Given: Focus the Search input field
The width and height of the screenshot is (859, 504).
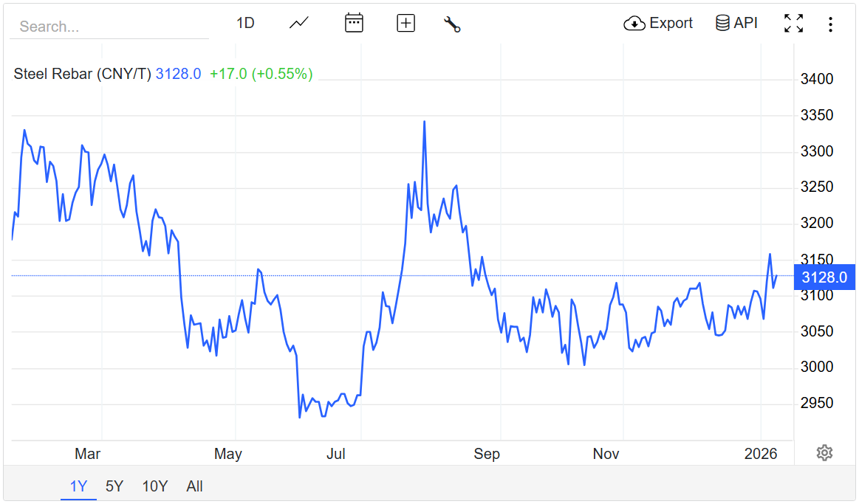Looking at the screenshot, I should coord(109,27).
